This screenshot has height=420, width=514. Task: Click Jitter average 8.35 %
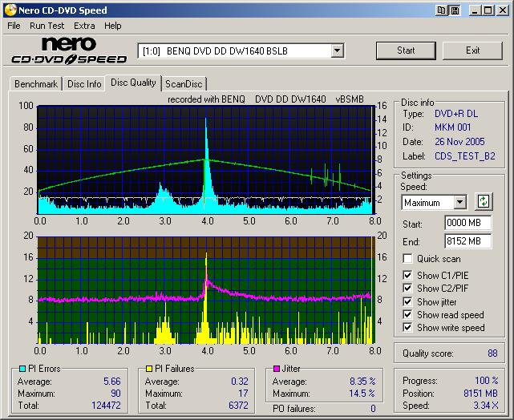coord(362,382)
